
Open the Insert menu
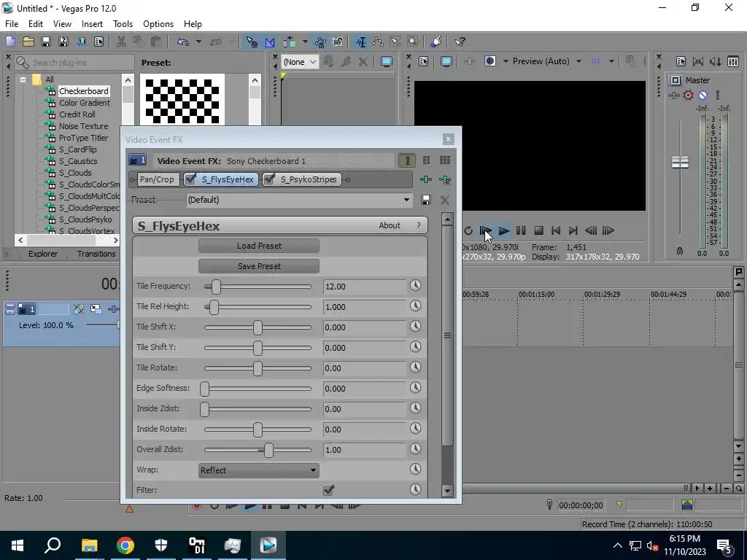click(92, 24)
